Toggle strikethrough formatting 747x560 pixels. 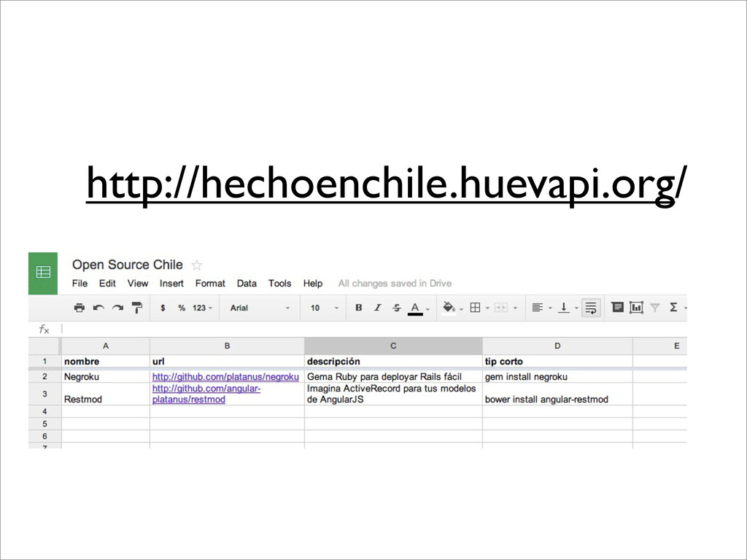396,308
